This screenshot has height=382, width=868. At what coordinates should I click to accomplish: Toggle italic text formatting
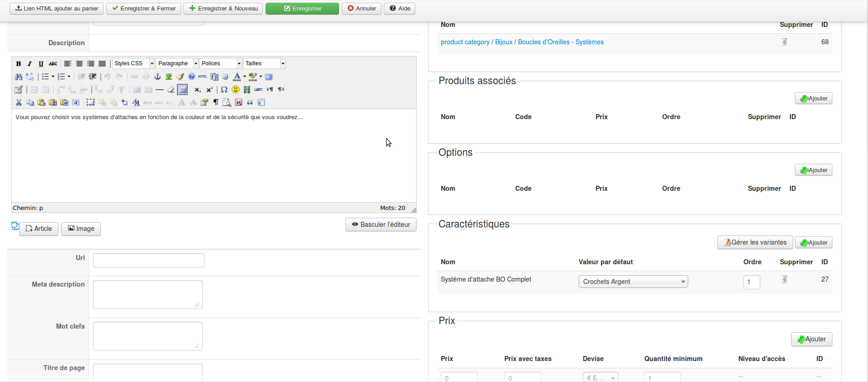coord(30,63)
